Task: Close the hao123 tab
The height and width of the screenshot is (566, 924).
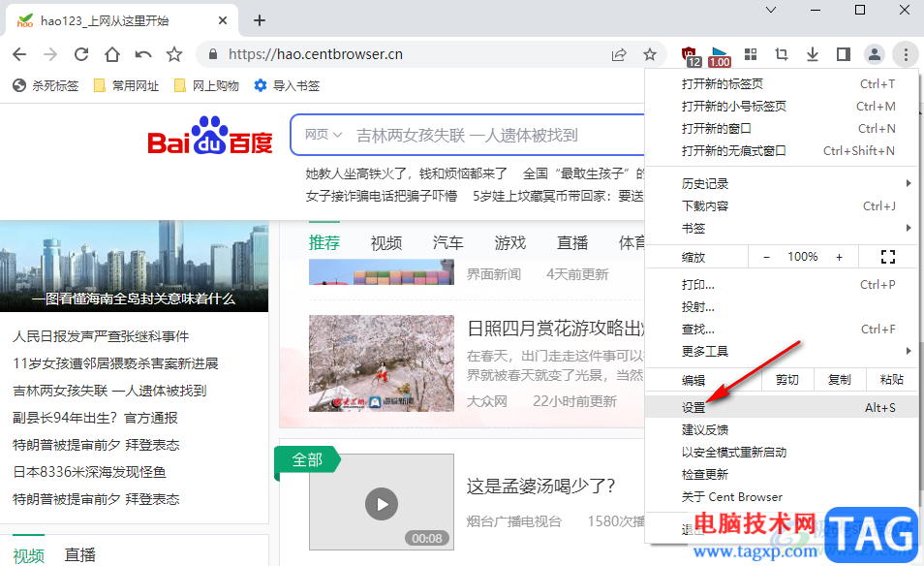Action: 223,20
